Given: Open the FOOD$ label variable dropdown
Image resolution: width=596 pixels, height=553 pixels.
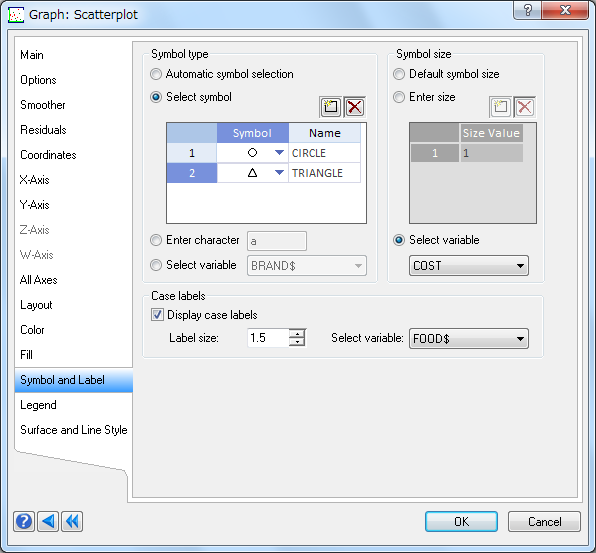Looking at the screenshot, I should 469,338.
